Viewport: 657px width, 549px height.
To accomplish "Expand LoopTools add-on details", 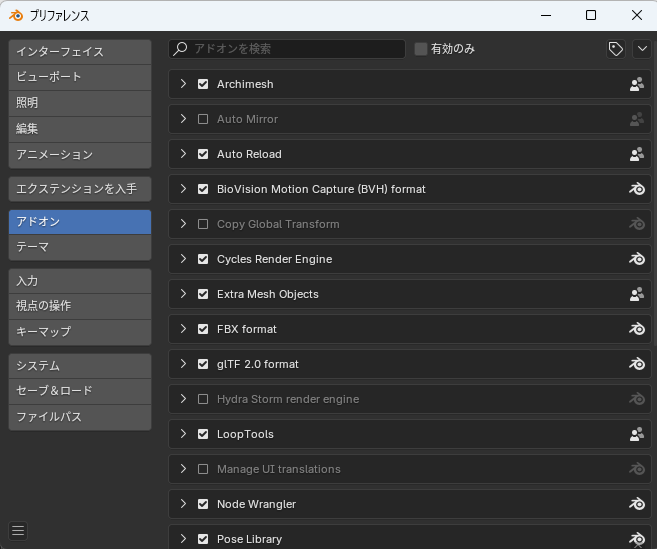I will 183,434.
